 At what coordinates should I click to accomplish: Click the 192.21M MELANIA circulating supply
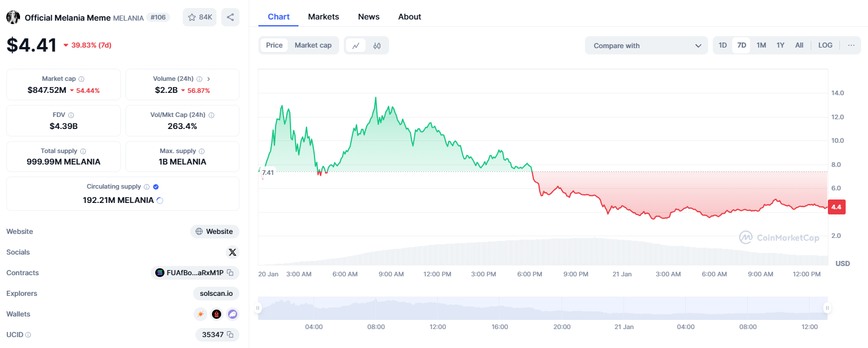[x=118, y=200]
